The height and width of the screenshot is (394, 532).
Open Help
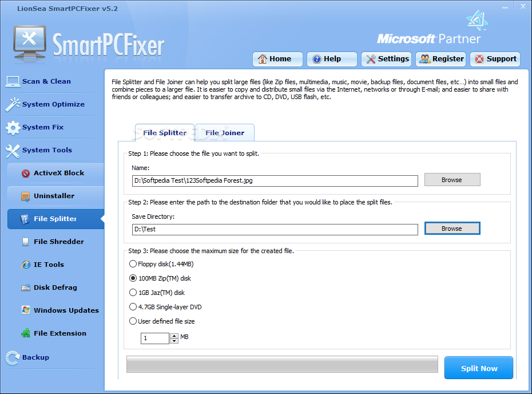coord(332,59)
